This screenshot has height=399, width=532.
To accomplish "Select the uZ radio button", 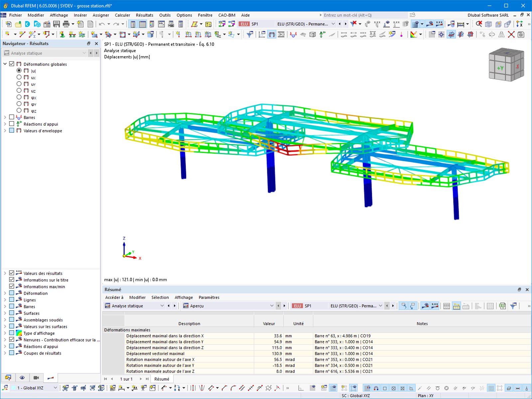I will (19, 90).
